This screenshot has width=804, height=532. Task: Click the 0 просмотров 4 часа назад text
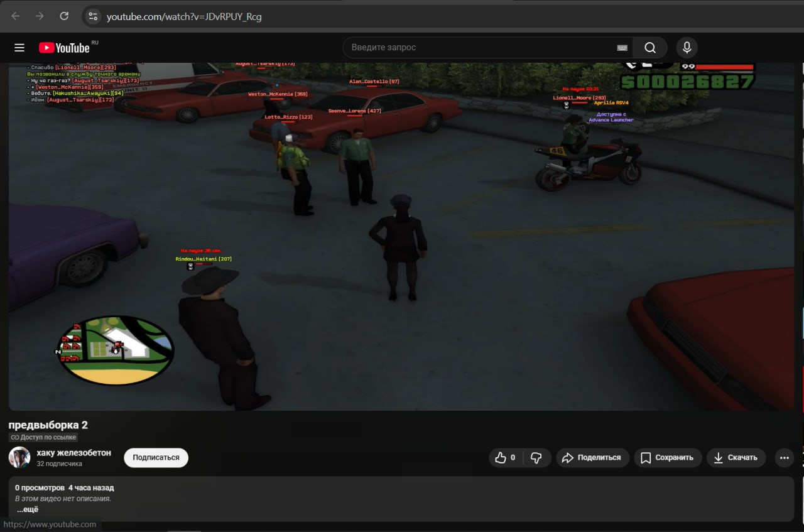coord(65,487)
